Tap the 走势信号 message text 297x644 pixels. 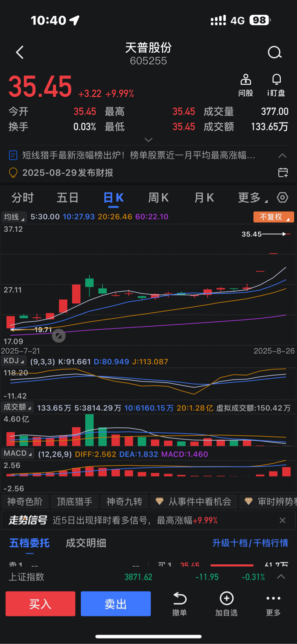(135, 520)
